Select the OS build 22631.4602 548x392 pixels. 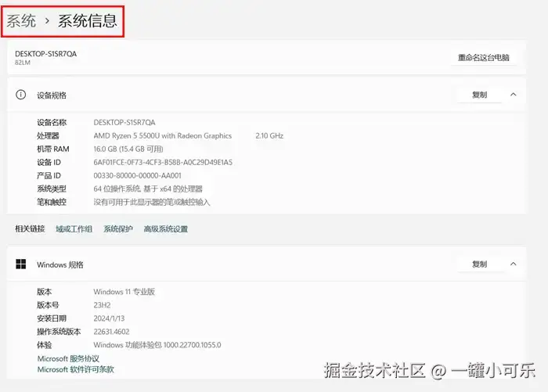coord(111,332)
